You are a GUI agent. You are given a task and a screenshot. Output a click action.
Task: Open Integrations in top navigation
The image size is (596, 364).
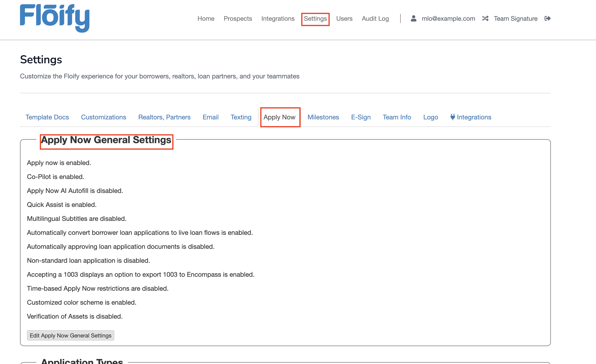[278, 19]
